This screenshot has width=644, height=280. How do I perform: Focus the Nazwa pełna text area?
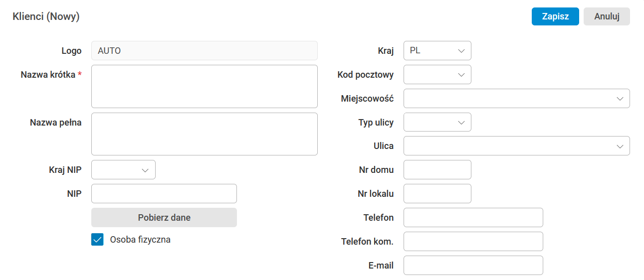(204, 134)
